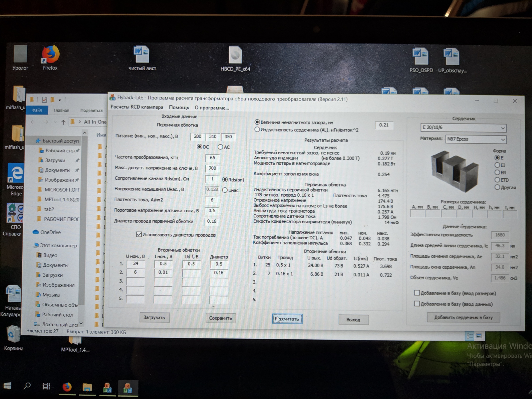Select Величина немагнитного зазора radio button
This screenshot has height=399, width=532.
point(257,122)
